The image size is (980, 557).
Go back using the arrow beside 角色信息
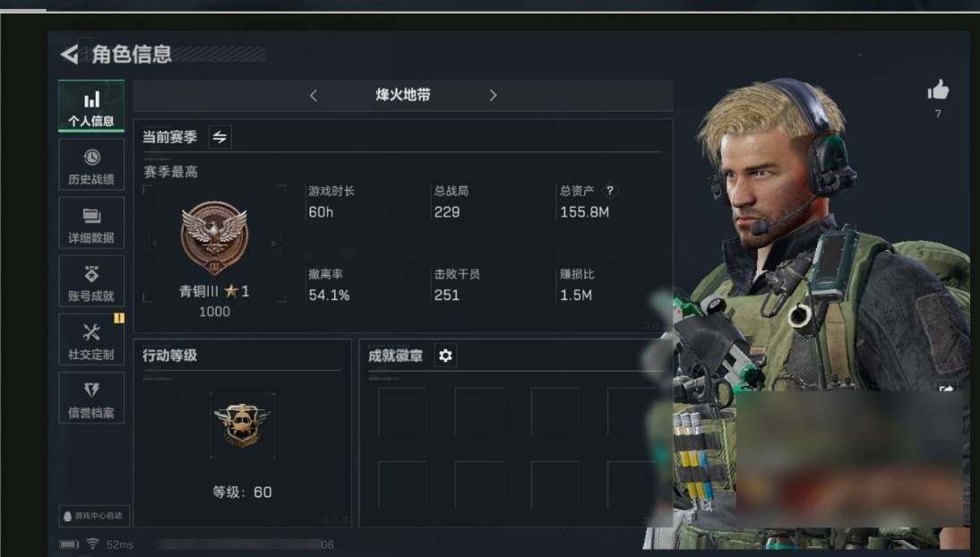[69, 55]
